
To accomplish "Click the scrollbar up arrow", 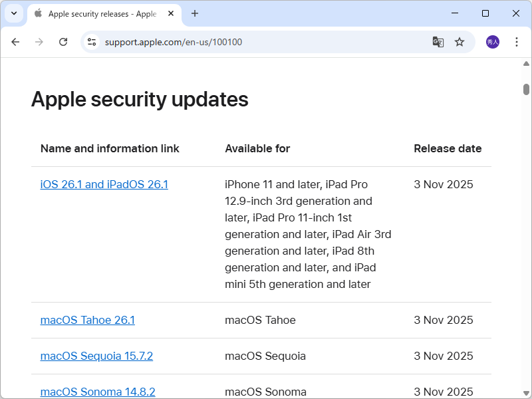I will 526,65.
